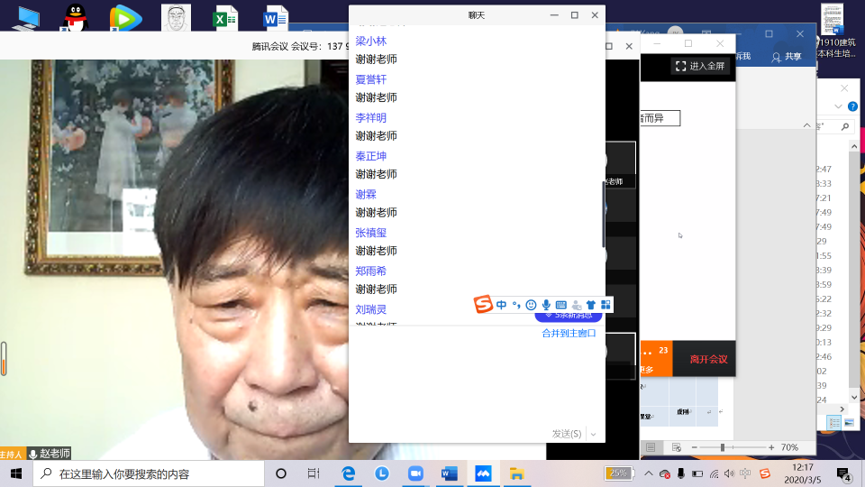Expand send options arrow beside 发送(S)
This screenshot has width=865, height=487.
(594, 434)
